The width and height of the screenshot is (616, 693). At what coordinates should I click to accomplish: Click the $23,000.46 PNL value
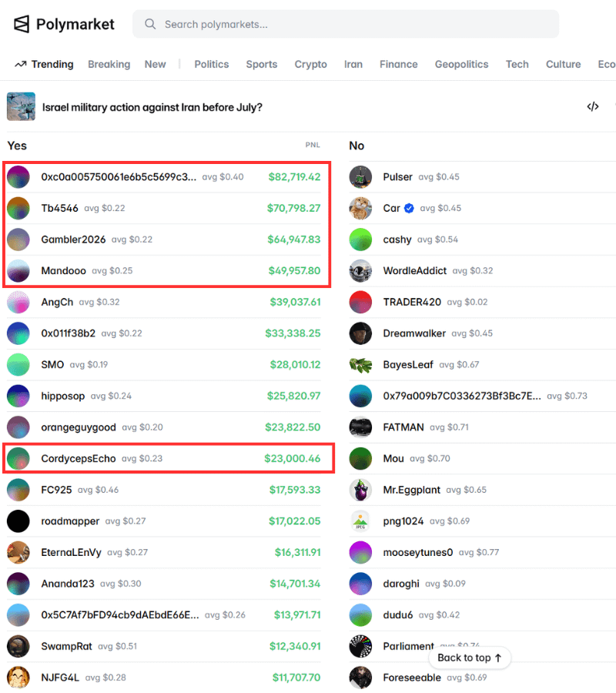pyautogui.click(x=292, y=459)
